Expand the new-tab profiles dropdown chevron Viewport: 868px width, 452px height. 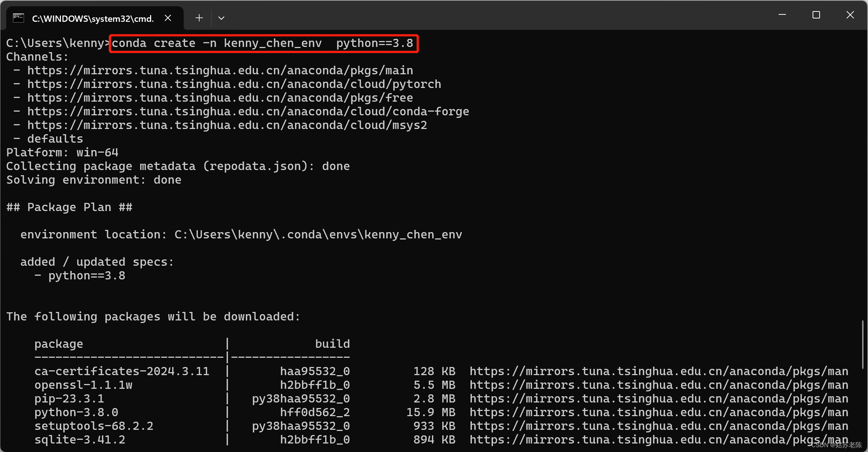(221, 18)
